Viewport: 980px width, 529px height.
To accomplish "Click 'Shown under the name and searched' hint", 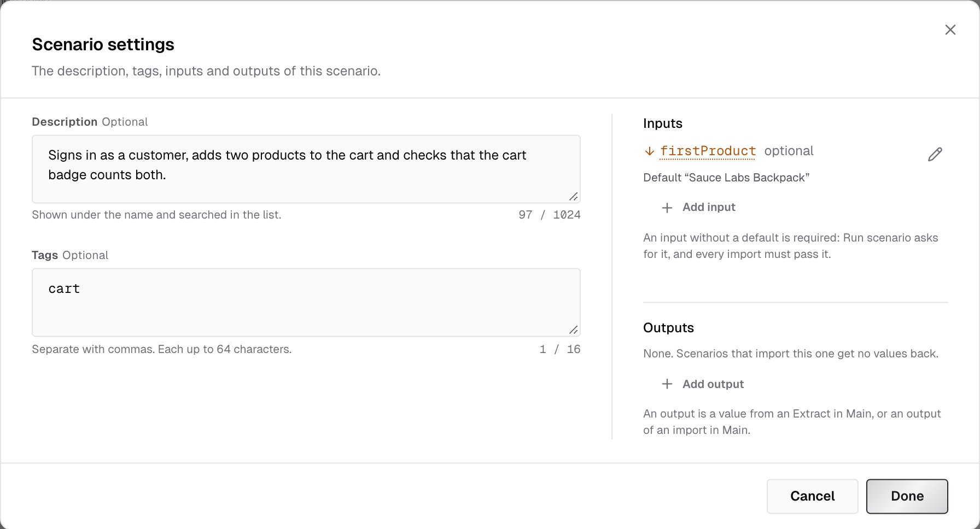I will coord(156,215).
